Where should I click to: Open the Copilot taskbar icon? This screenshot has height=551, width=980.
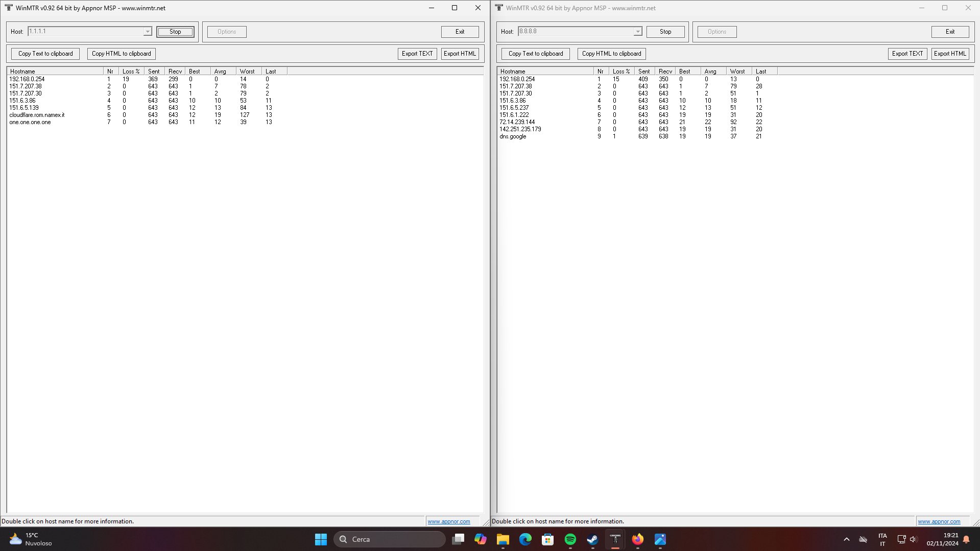480,539
